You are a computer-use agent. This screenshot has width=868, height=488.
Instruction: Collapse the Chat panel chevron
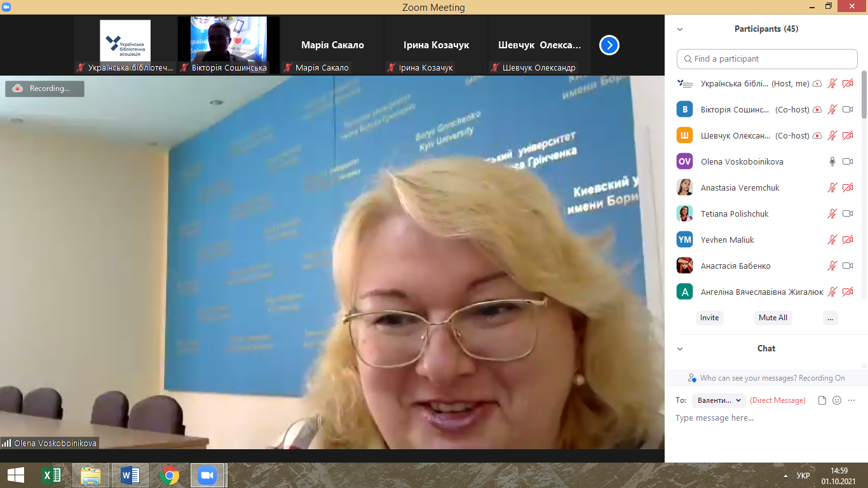coord(680,349)
